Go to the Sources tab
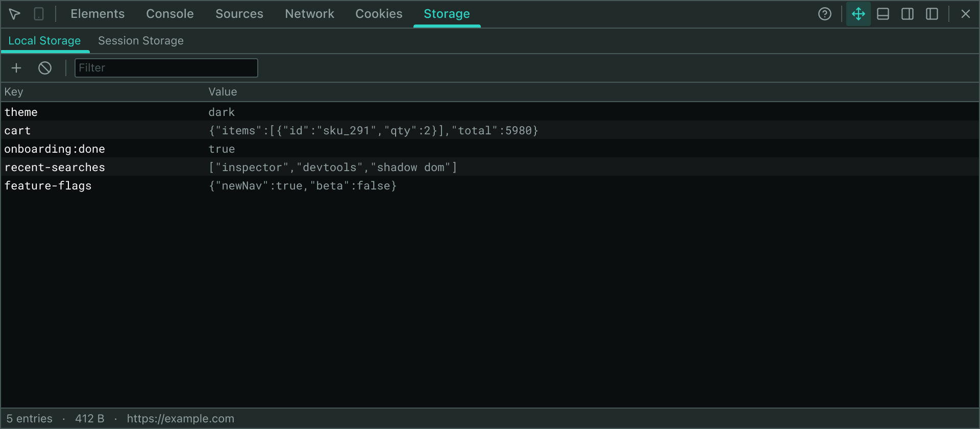This screenshot has width=980, height=429. 239,14
